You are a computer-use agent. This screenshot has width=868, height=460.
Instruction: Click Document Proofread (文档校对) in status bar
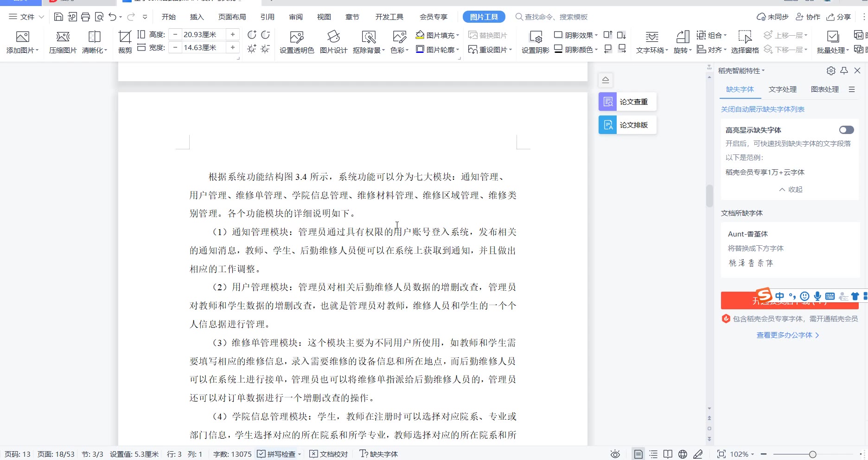coord(328,454)
